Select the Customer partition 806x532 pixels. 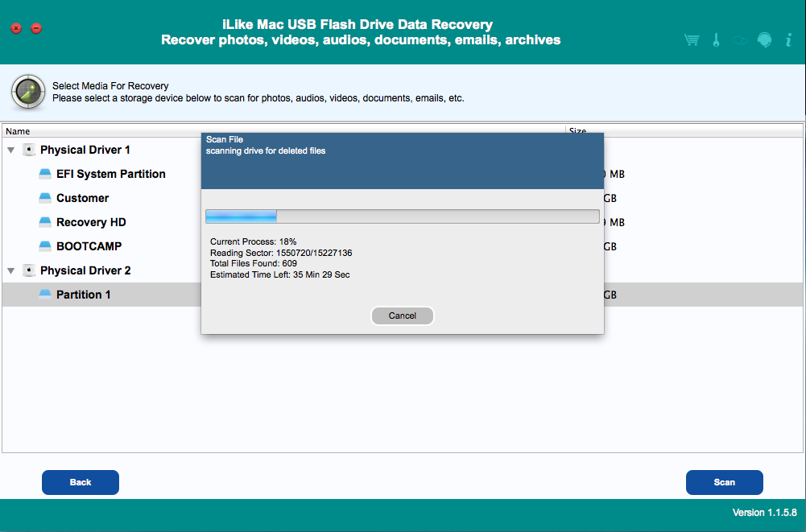[x=82, y=198]
